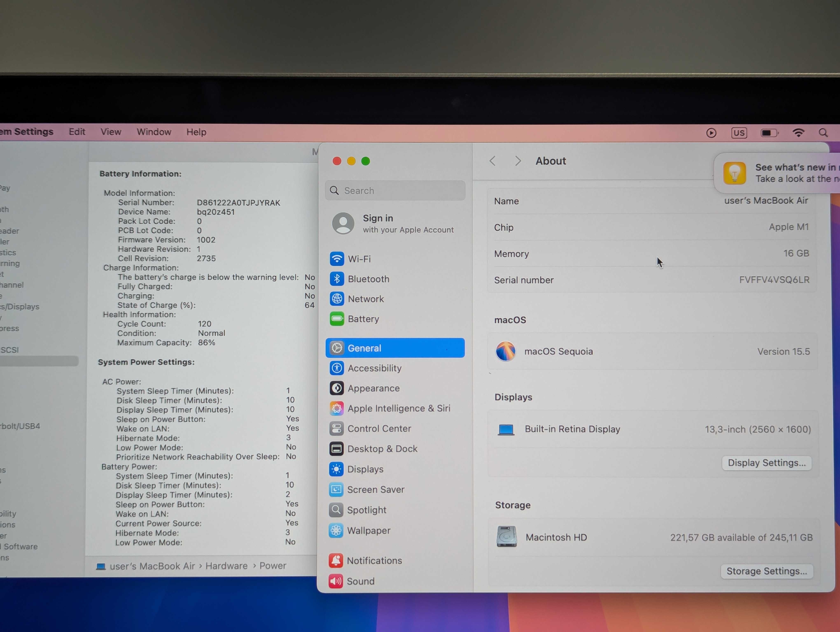Click System Power Settings heading
Viewport: 840px width, 632px height.
coord(146,362)
